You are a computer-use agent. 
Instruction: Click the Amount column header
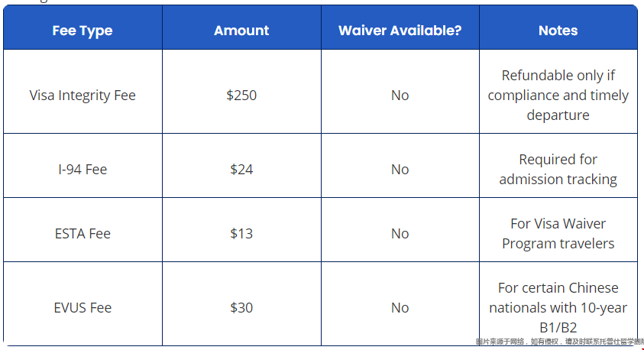click(241, 31)
